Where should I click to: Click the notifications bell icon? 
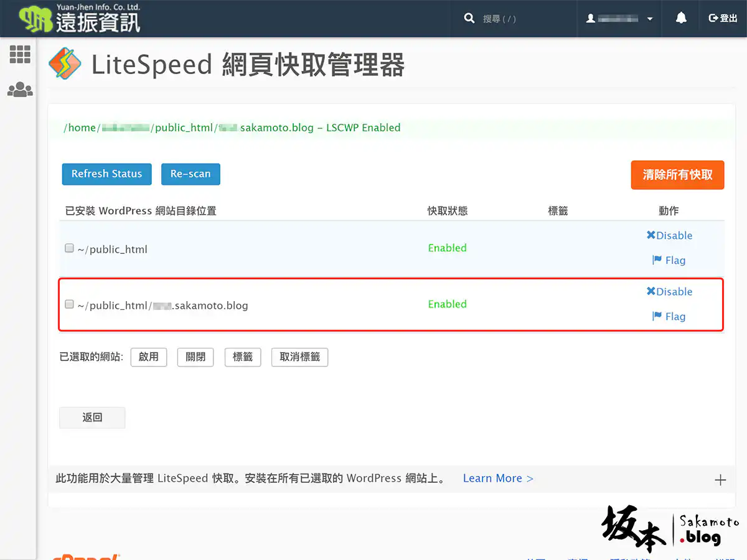pyautogui.click(x=681, y=18)
